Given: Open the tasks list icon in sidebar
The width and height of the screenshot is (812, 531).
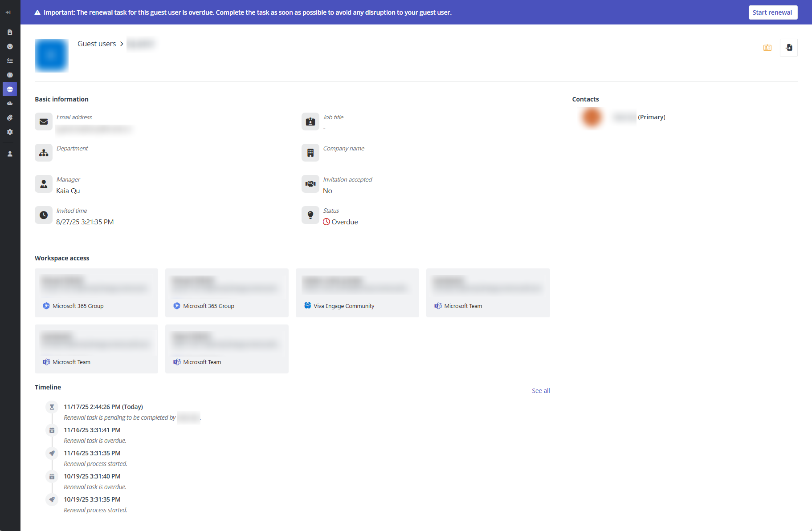Looking at the screenshot, I should tap(10, 61).
